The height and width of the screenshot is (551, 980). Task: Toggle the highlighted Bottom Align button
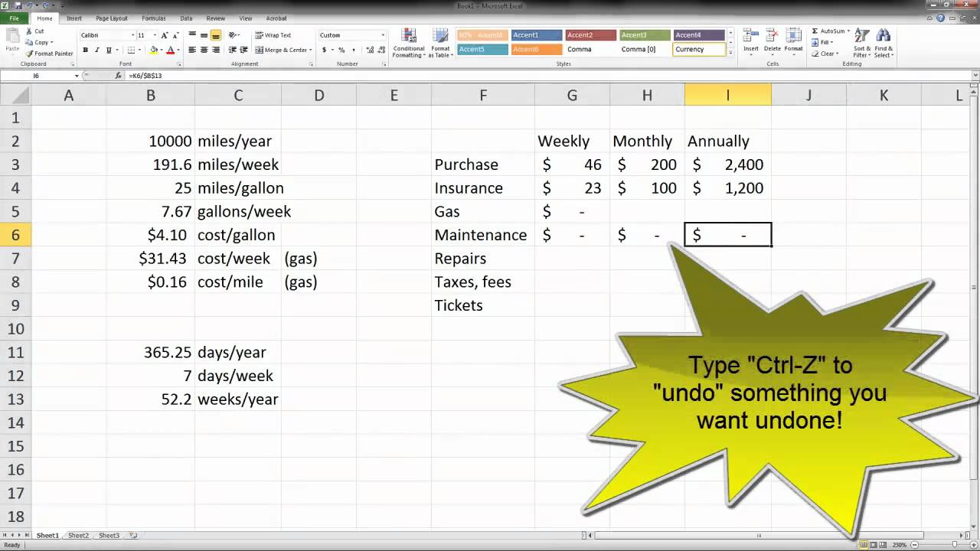[215, 35]
